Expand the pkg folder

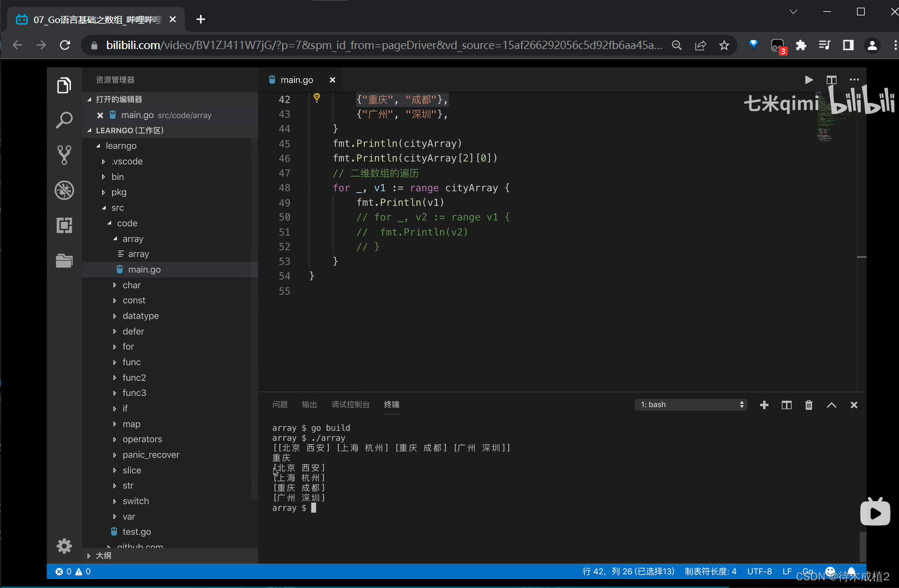(104, 192)
